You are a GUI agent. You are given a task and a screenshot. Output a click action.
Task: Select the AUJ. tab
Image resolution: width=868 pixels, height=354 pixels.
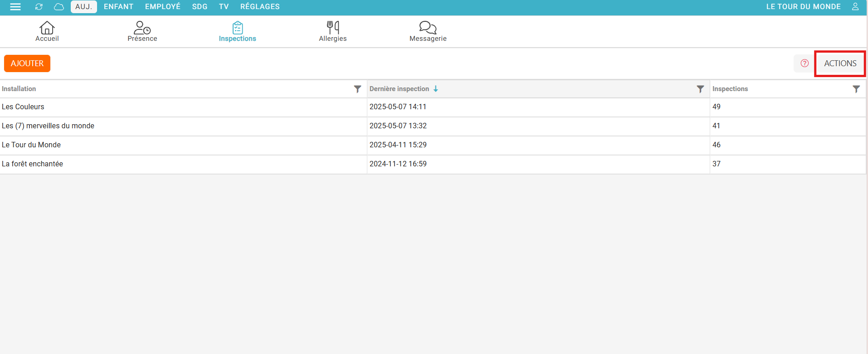click(84, 7)
